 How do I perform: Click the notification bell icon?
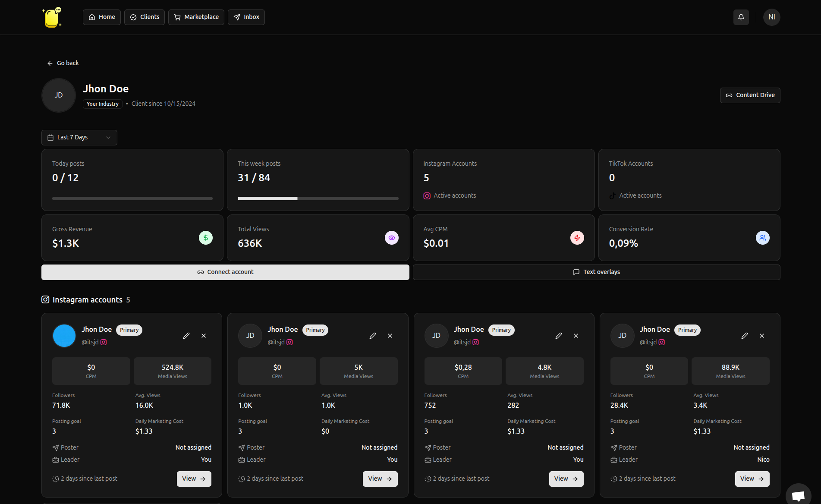pos(741,17)
